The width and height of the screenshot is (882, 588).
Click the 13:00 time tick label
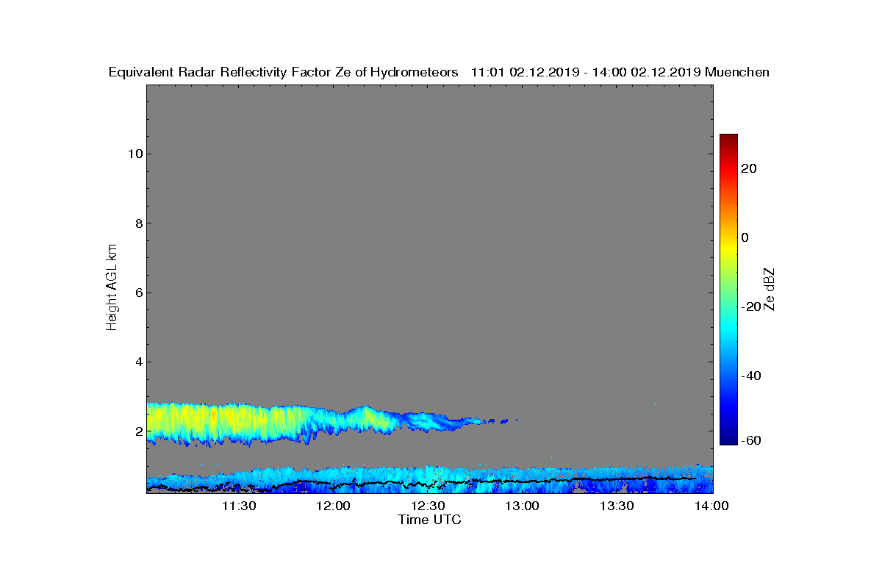click(x=523, y=506)
